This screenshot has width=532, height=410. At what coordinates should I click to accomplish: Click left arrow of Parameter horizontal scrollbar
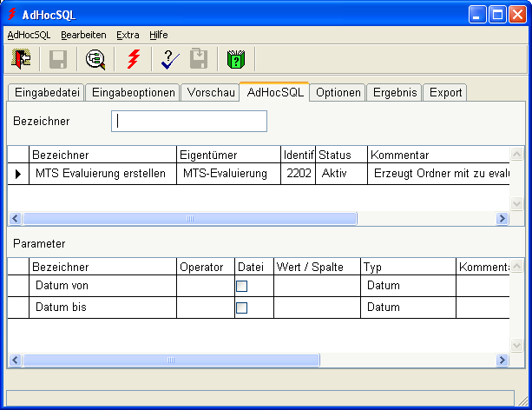(15, 360)
